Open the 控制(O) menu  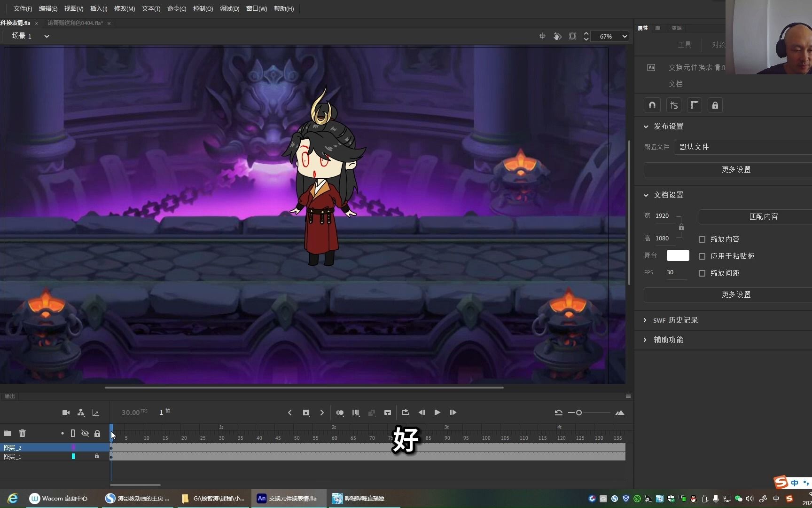pos(203,8)
